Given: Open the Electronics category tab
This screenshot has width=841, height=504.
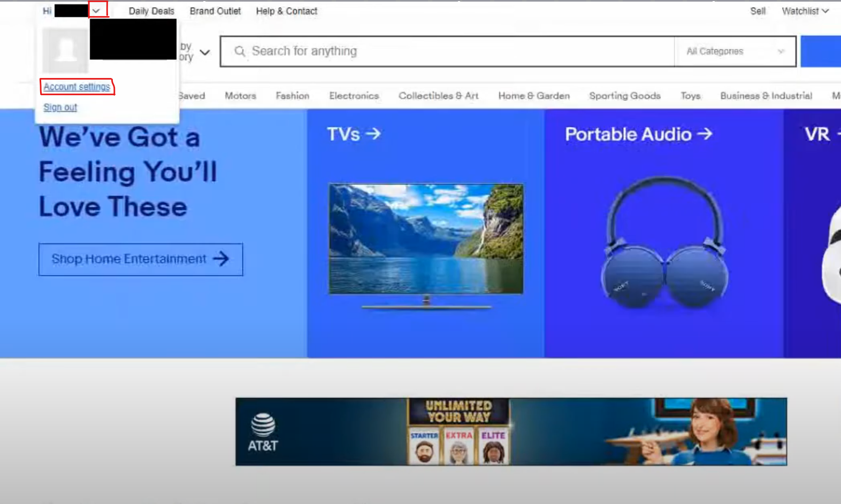Looking at the screenshot, I should click(x=354, y=96).
